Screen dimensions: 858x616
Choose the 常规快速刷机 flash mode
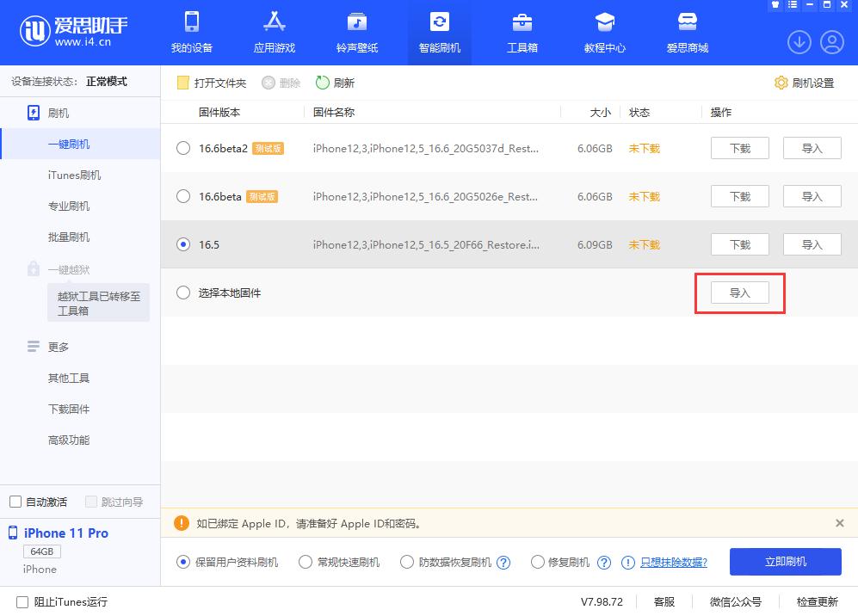(306, 562)
